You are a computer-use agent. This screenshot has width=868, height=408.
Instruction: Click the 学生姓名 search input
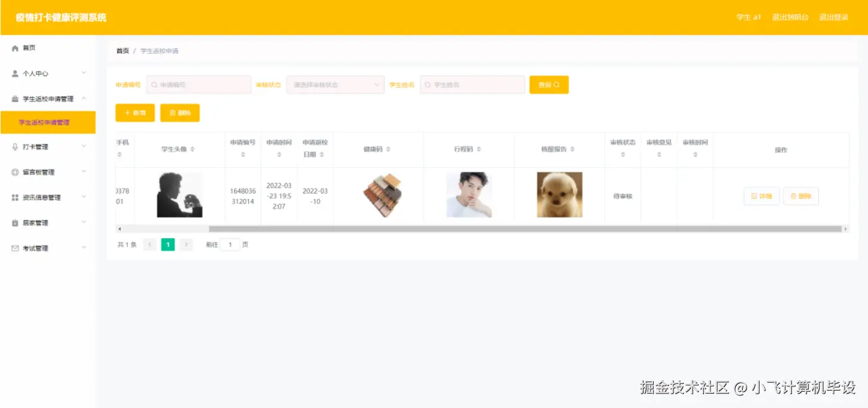[472, 85]
